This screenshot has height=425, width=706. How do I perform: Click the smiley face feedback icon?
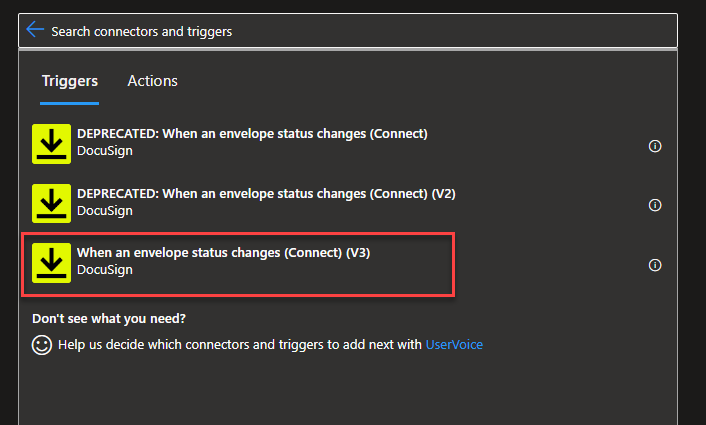(42, 344)
